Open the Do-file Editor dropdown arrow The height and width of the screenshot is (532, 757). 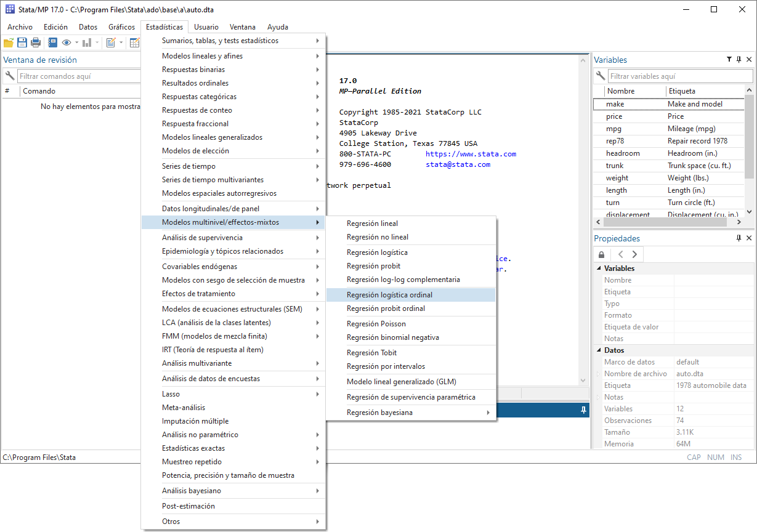[121, 42]
